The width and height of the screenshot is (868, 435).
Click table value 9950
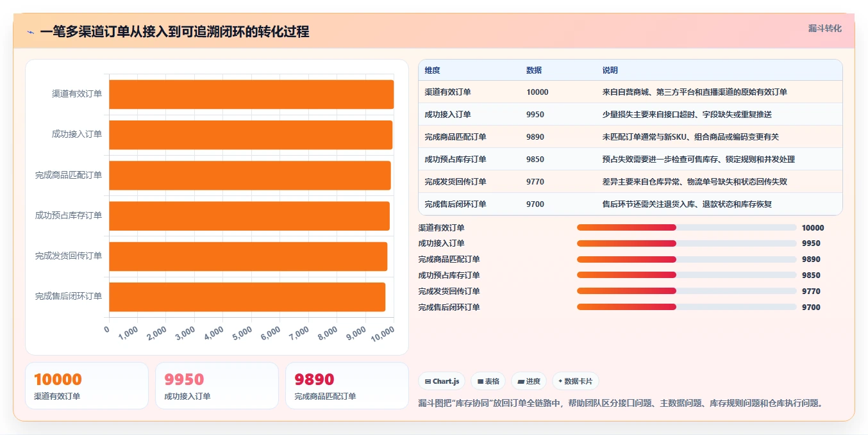[x=535, y=115]
